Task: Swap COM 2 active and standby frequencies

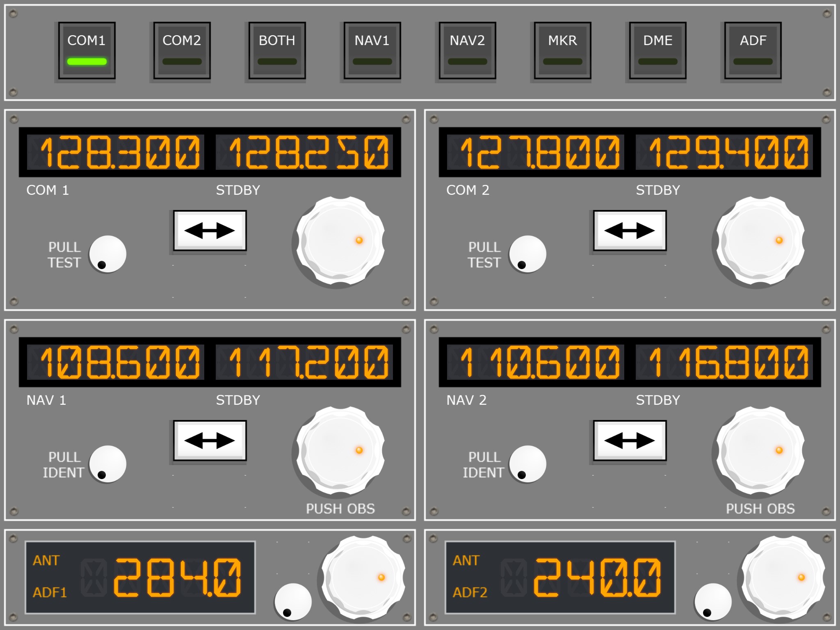Action: point(630,231)
